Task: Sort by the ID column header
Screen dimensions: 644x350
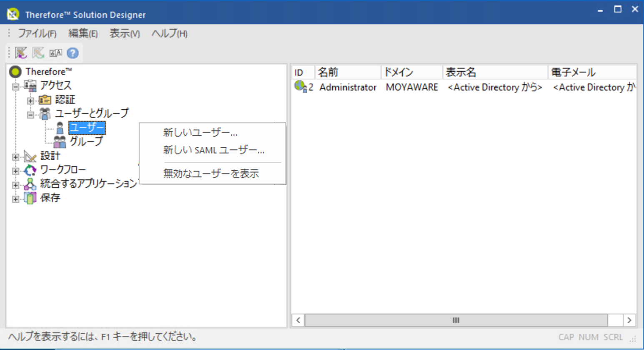Action: pyautogui.click(x=303, y=72)
